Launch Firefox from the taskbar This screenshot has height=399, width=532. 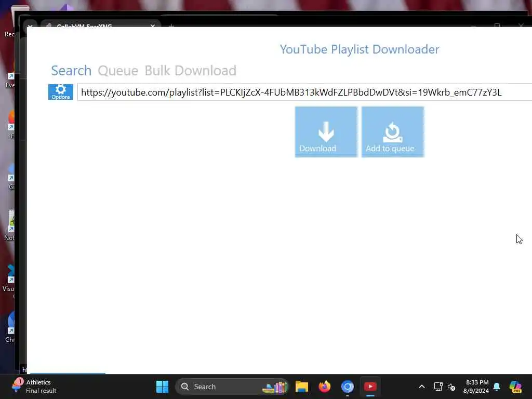coord(325,387)
